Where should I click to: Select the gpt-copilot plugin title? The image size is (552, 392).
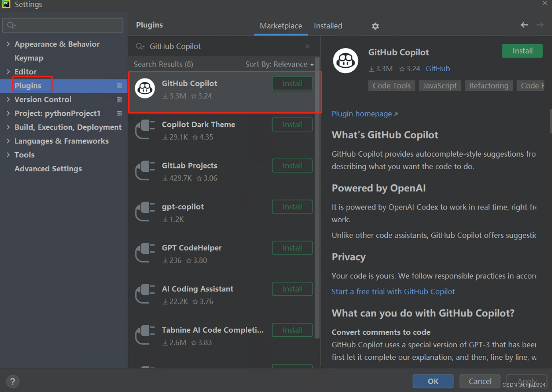click(x=183, y=207)
